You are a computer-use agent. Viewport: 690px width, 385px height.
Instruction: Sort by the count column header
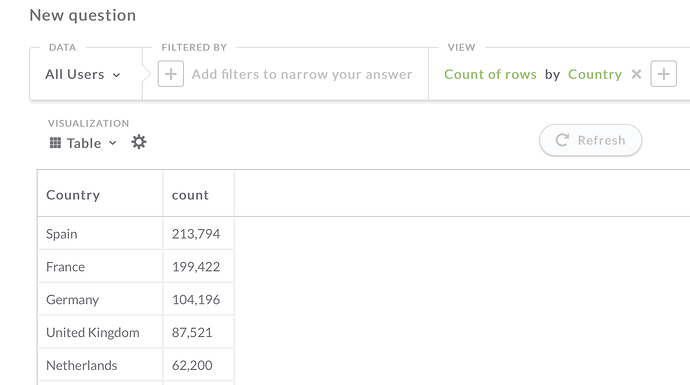tap(190, 195)
